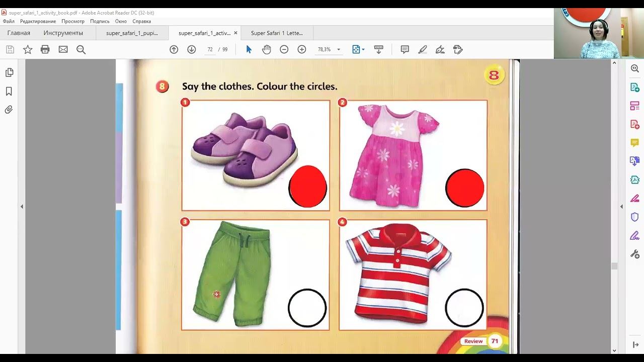Click the zoom value 78,3% field
Screen dimensions: 644x362
coord(324,49)
